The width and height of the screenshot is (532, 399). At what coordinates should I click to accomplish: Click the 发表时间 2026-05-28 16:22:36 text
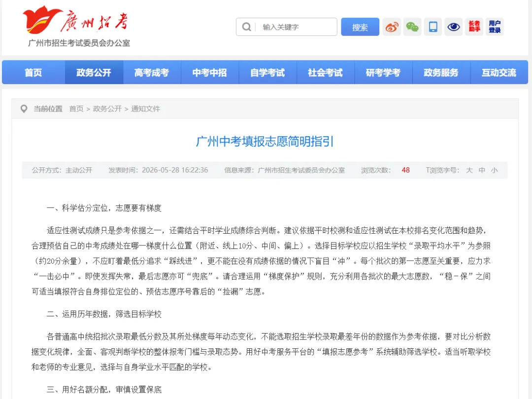pyautogui.click(x=158, y=170)
